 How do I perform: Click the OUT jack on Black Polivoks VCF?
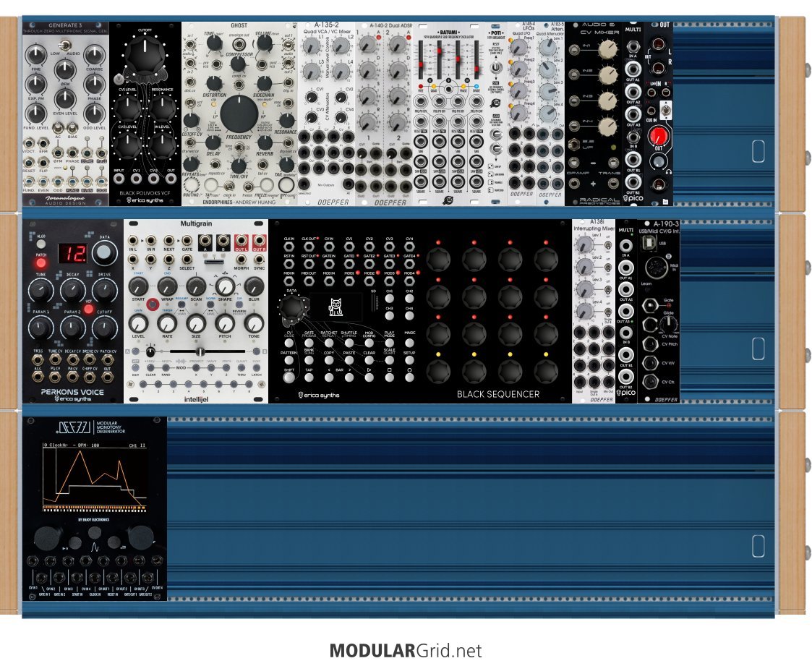(171, 178)
